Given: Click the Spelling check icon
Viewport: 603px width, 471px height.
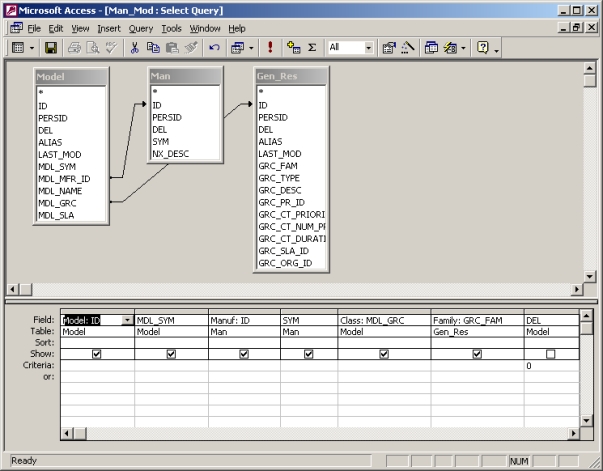Looking at the screenshot, I should click(111, 48).
